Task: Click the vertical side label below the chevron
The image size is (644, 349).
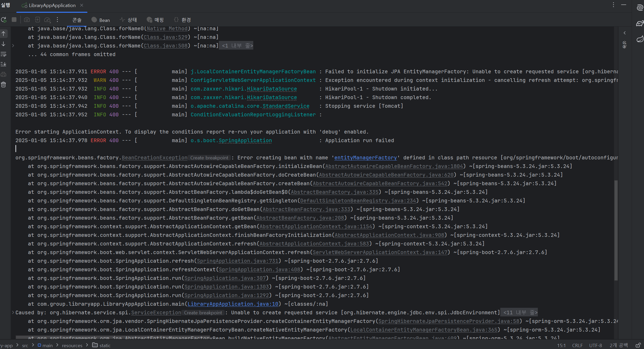Action: (625, 45)
